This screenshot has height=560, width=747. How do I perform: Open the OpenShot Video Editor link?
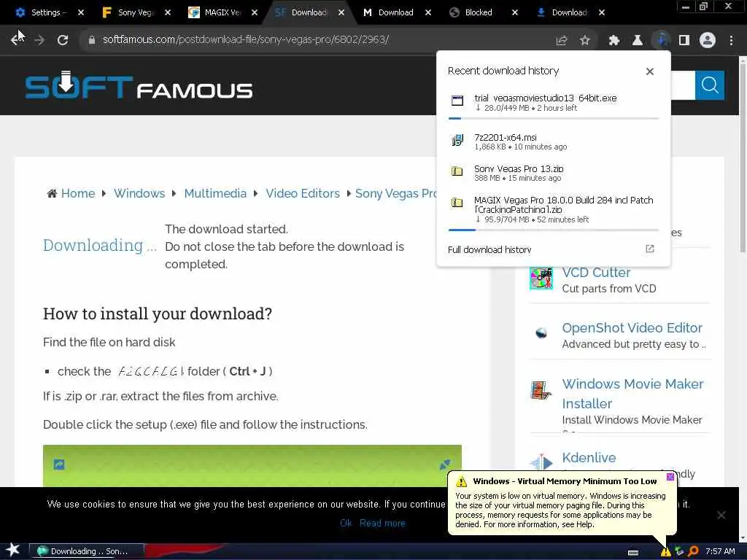(632, 328)
